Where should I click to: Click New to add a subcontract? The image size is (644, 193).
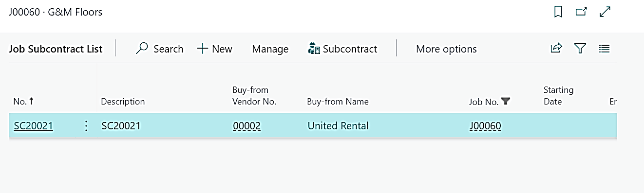tap(214, 49)
